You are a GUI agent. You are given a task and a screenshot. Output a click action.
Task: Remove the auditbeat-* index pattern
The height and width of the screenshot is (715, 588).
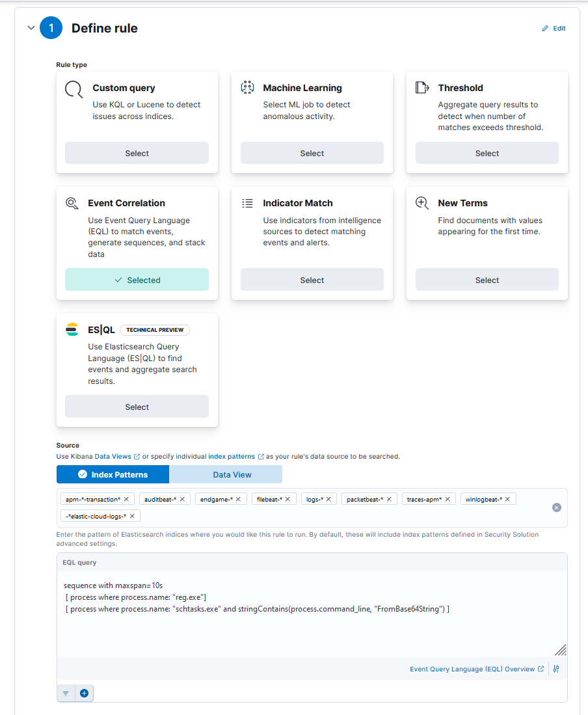(182, 499)
